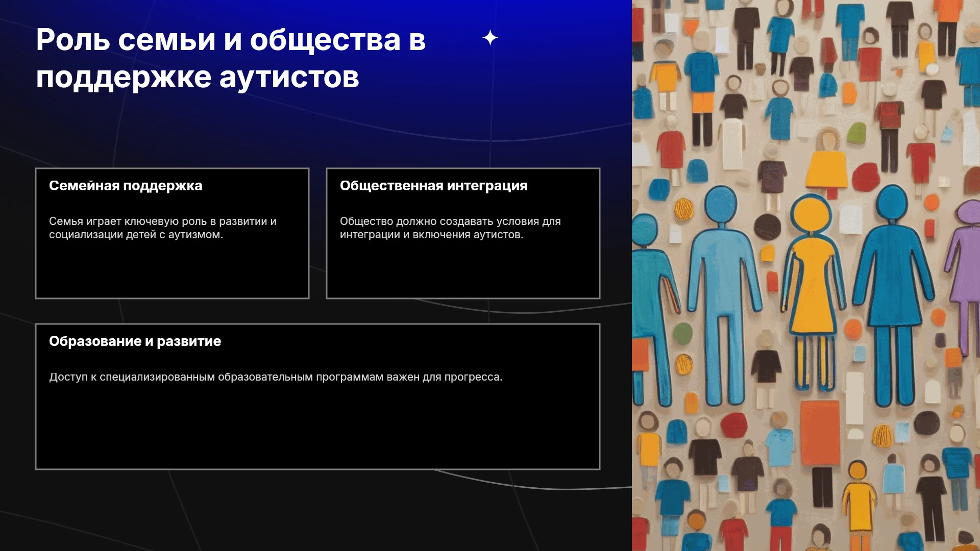Click the dark background below the cards
The image size is (980, 551).
tap(316, 510)
